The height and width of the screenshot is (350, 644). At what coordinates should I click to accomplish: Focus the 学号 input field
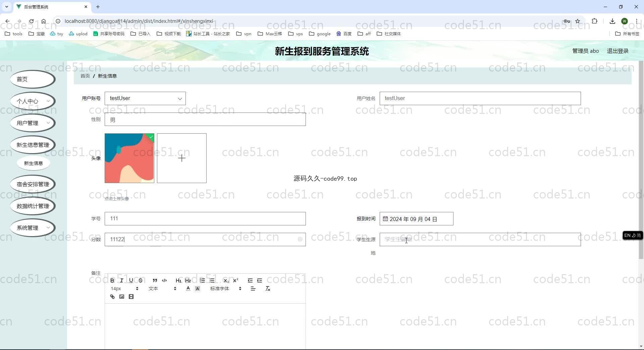pos(205,219)
